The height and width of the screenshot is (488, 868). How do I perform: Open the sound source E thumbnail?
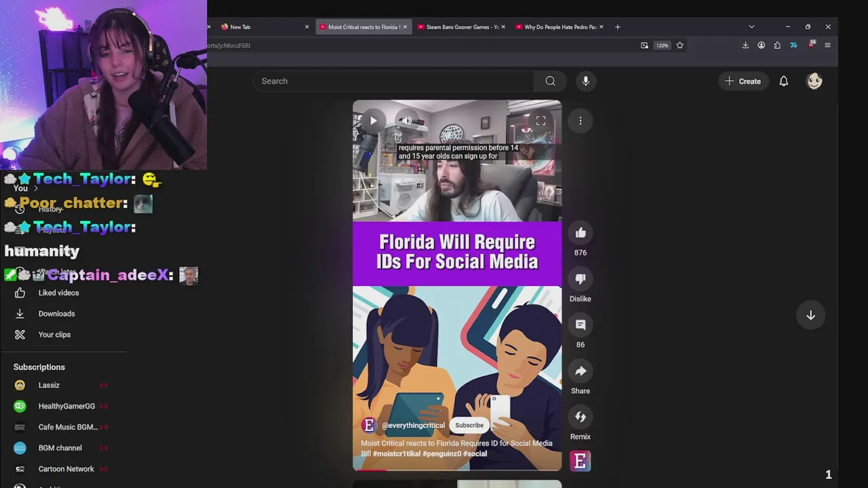coord(580,462)
